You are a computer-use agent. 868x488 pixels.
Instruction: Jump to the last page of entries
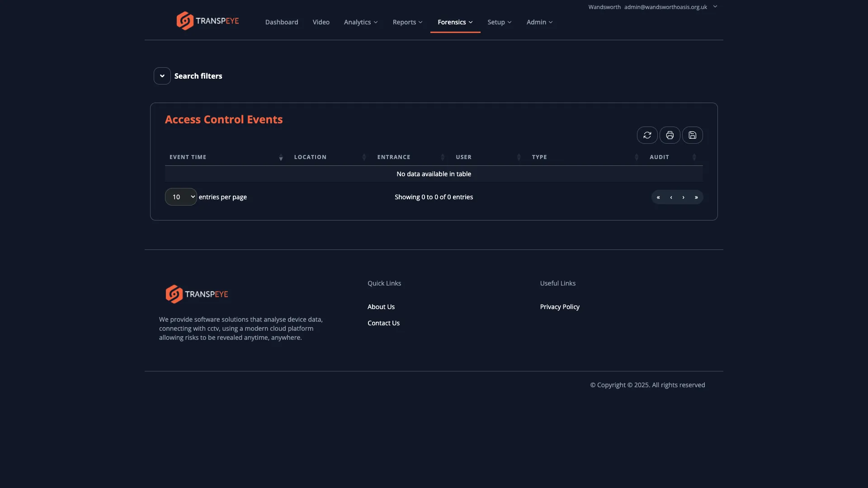[696, 197]
